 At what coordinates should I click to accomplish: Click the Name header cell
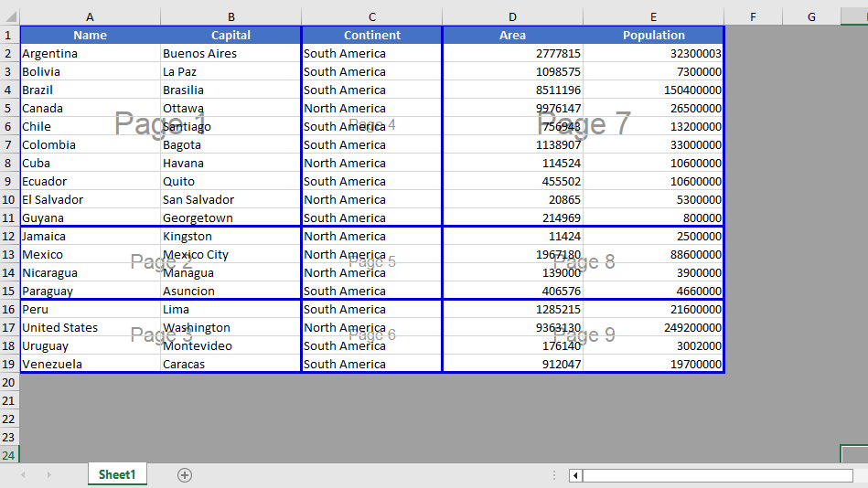click(91, 36)
